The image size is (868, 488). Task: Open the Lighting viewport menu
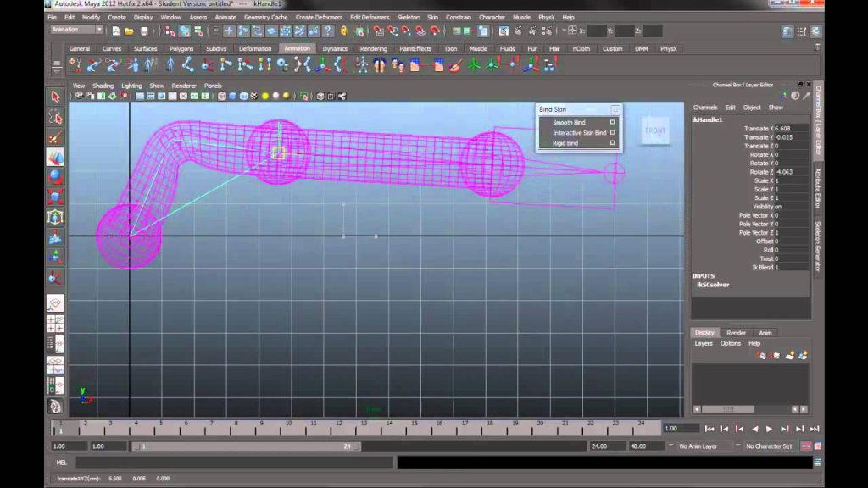(131, 86)
